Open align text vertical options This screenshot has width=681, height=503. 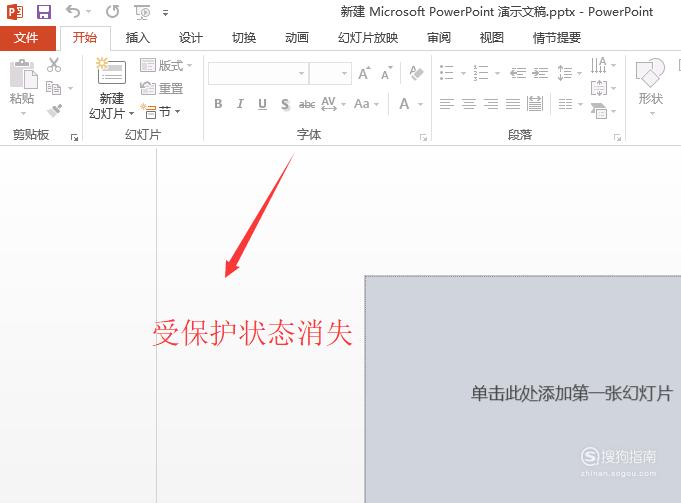coord(603,88)
